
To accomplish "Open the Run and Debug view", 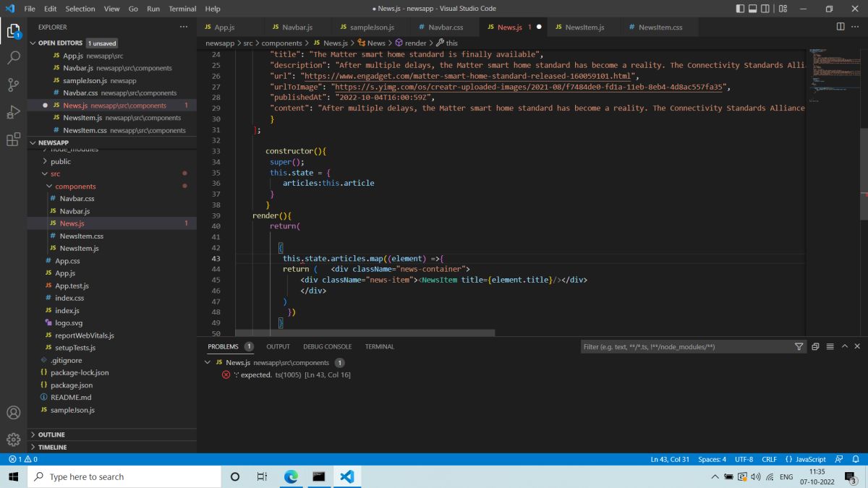I will click(x=13, y=112).
